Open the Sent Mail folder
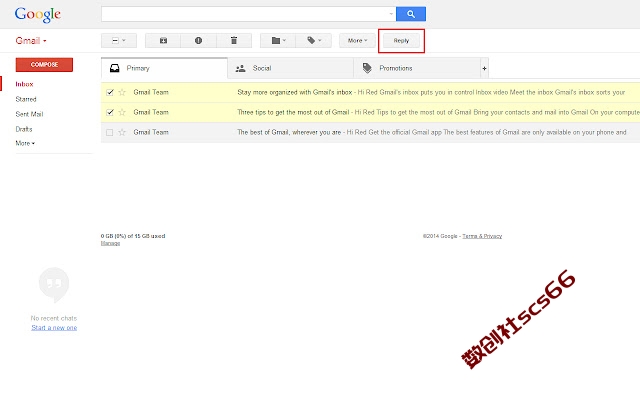Screen dimensions: 640x400 pyautogui.click(x=29, y=114)
